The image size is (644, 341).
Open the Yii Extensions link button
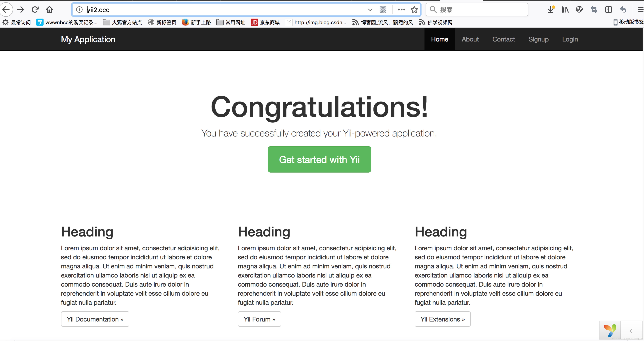coord(443,319)
